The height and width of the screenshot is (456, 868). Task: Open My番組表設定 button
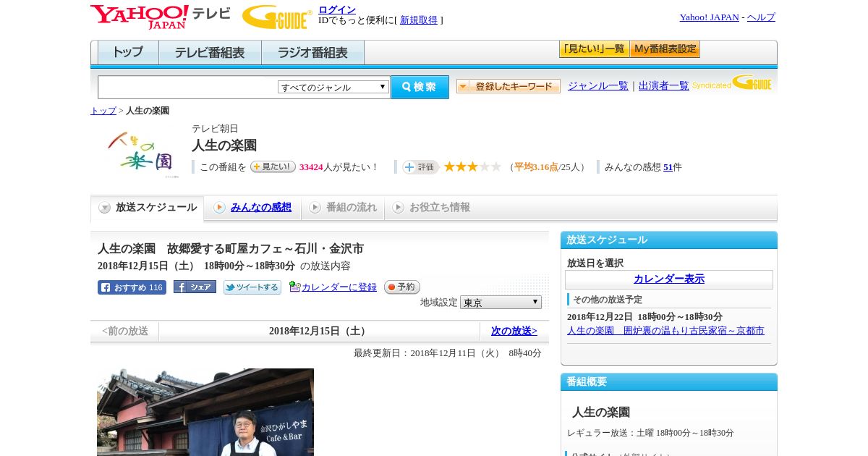pyautogui.click(x=665, y=49)
